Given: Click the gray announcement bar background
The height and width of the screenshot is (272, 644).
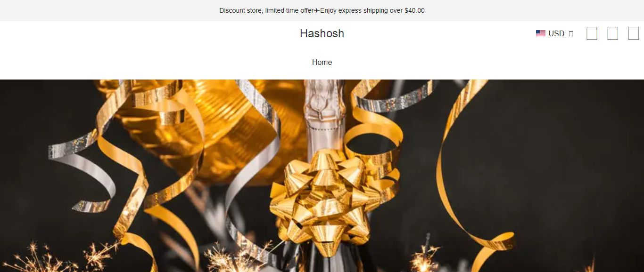Looking at the screenshot, I should tap(519, 10).
